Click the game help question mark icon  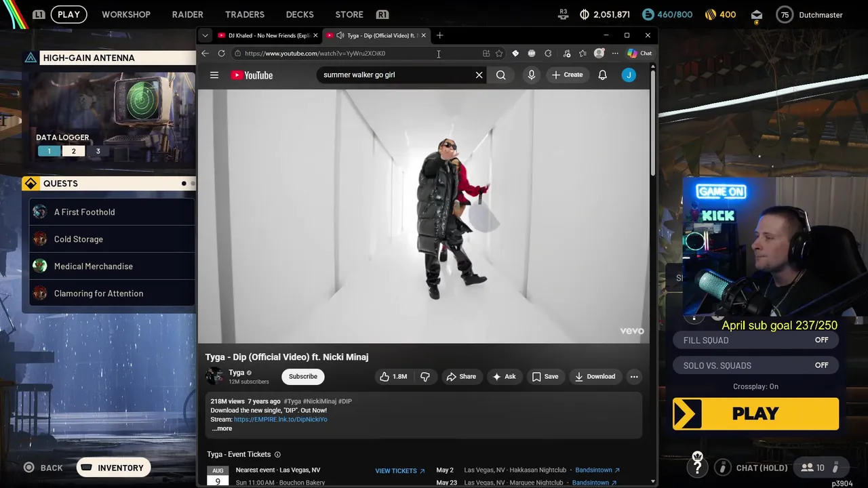[697, 467]
